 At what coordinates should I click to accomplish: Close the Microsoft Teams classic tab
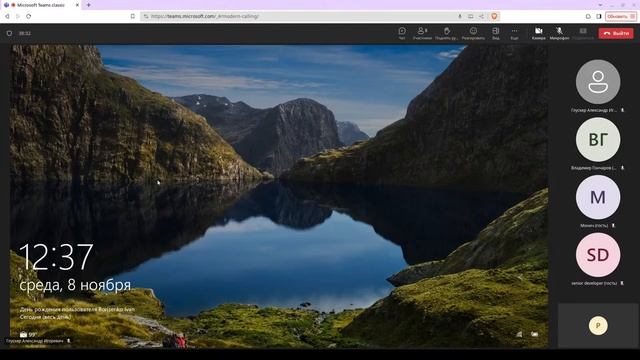coord(77,5)
